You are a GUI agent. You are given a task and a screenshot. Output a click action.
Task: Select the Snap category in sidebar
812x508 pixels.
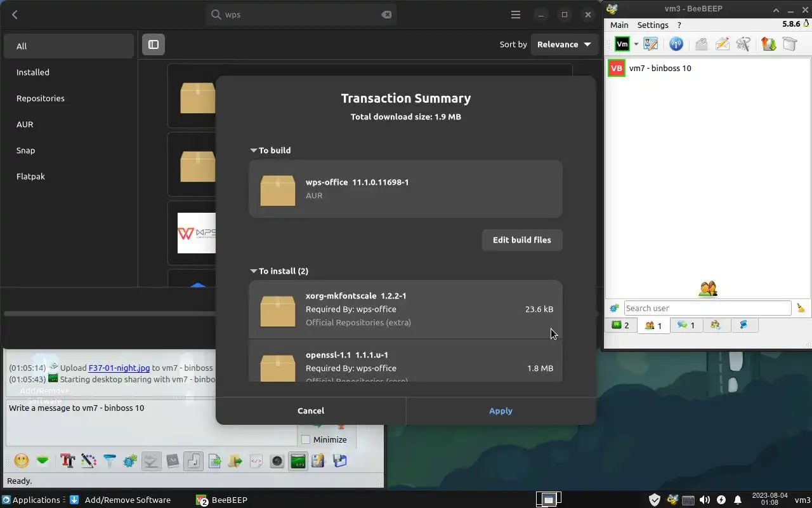69,150
